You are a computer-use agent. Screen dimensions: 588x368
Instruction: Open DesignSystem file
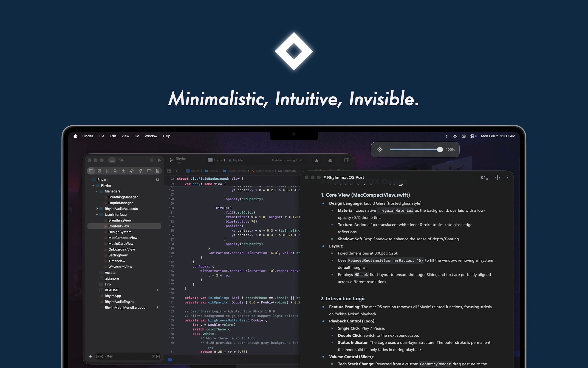(x=120, y=232)
